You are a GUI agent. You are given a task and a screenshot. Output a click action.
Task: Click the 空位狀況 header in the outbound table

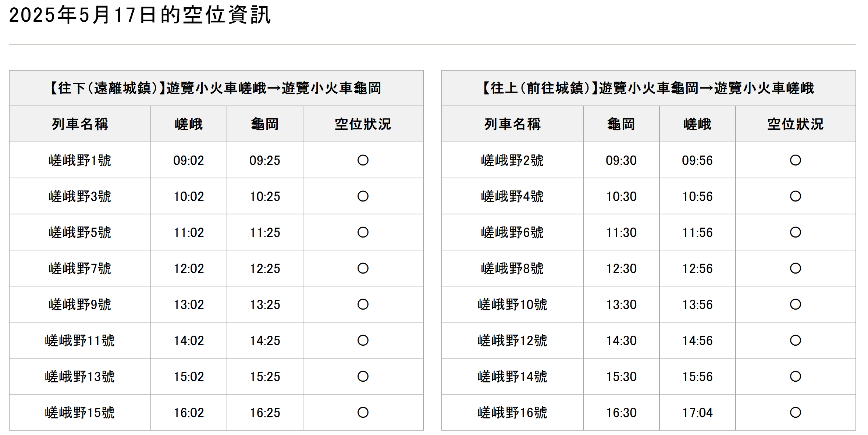click(363, 124)
